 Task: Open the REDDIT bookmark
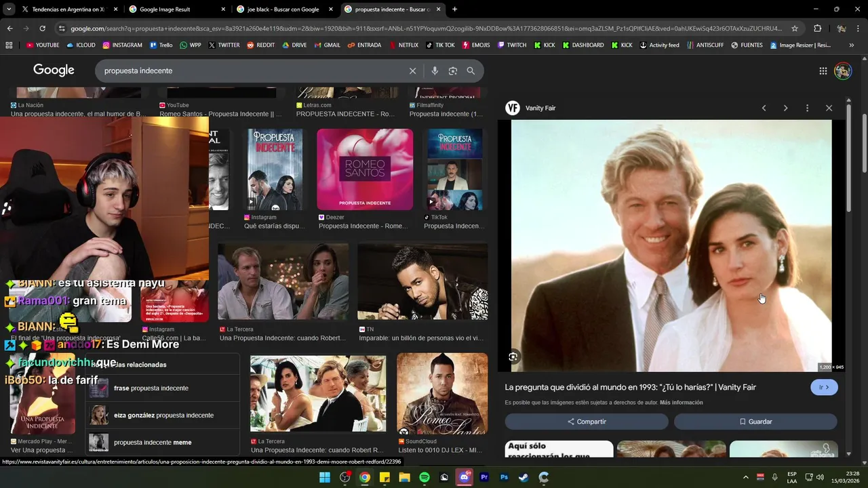(260, 45)
